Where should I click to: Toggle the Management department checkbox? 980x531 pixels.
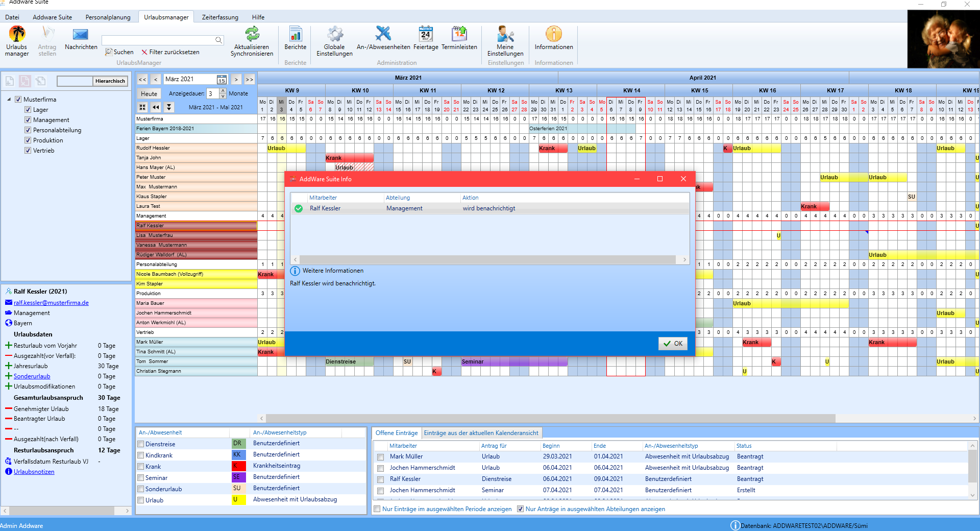[x=28, y=120]
